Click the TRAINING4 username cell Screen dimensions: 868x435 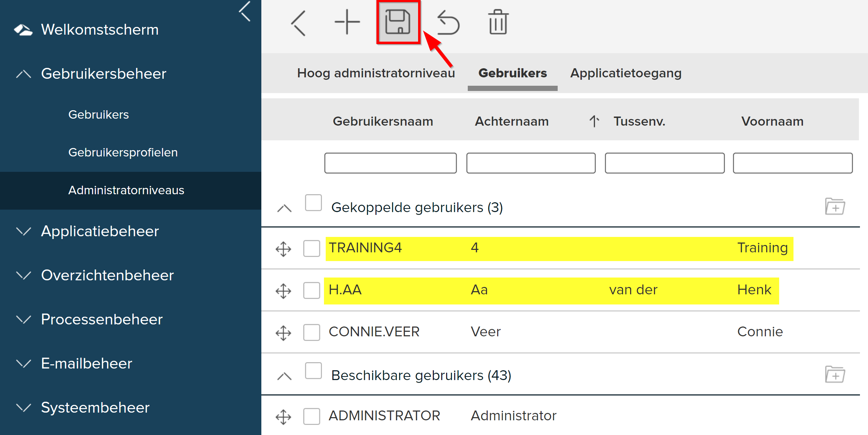tap(365, 248)
